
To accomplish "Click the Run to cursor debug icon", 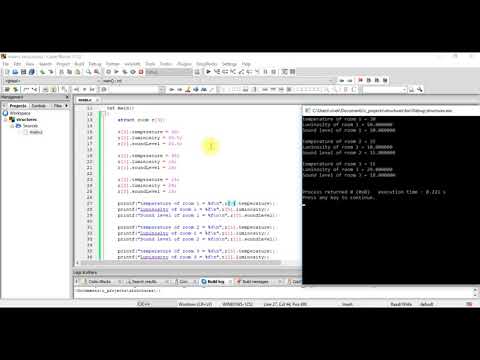I will [x=217, y=72].
